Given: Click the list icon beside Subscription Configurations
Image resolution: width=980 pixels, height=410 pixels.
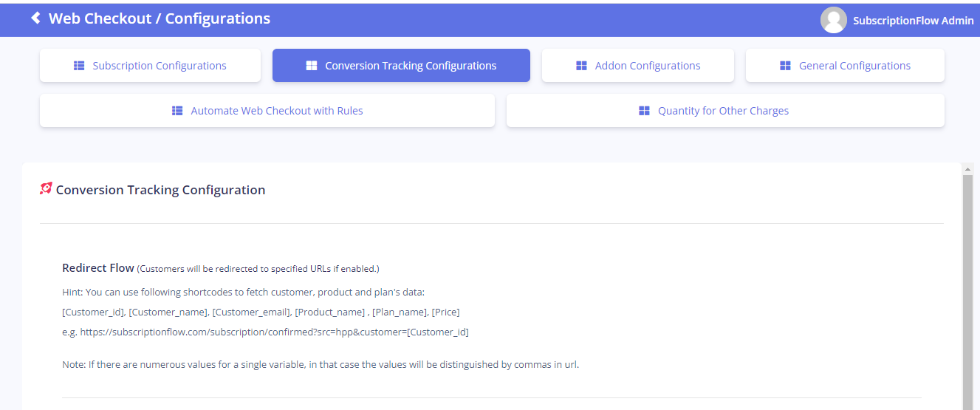Looking at the screenshot, I should coord(79,66).
